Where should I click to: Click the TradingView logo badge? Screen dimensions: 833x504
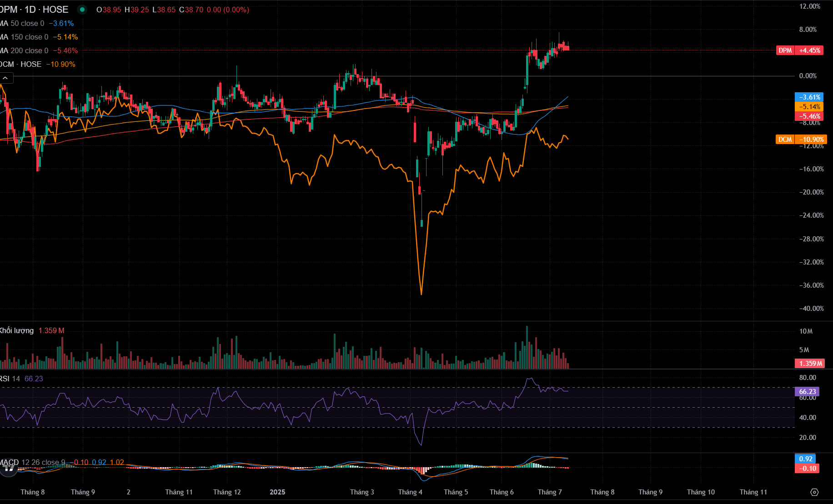8,468
